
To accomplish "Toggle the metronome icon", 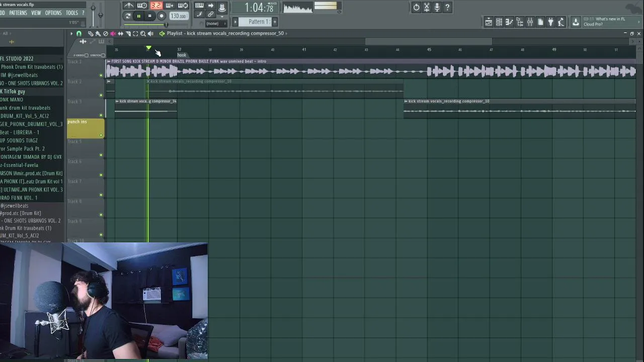I will point(129,6).
